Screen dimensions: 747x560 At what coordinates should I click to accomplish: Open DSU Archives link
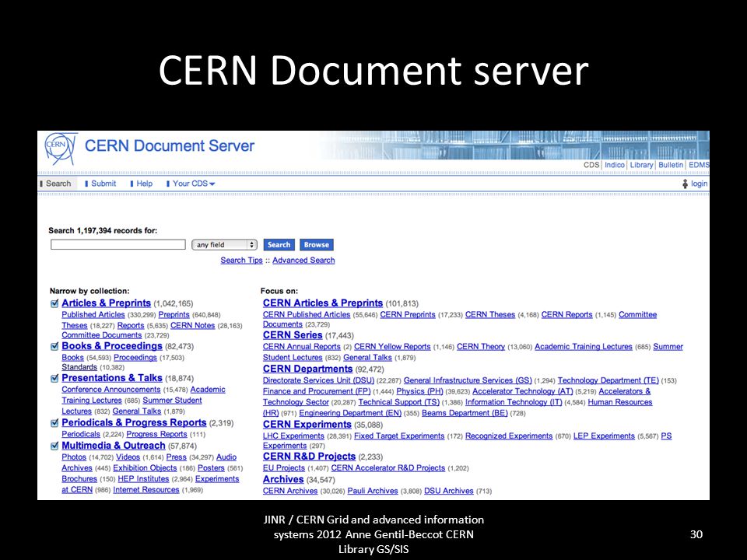(x=449, y=491)
